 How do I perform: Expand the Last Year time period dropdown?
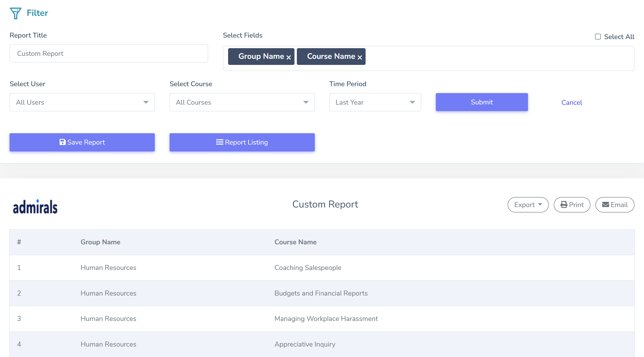(375, 102)
